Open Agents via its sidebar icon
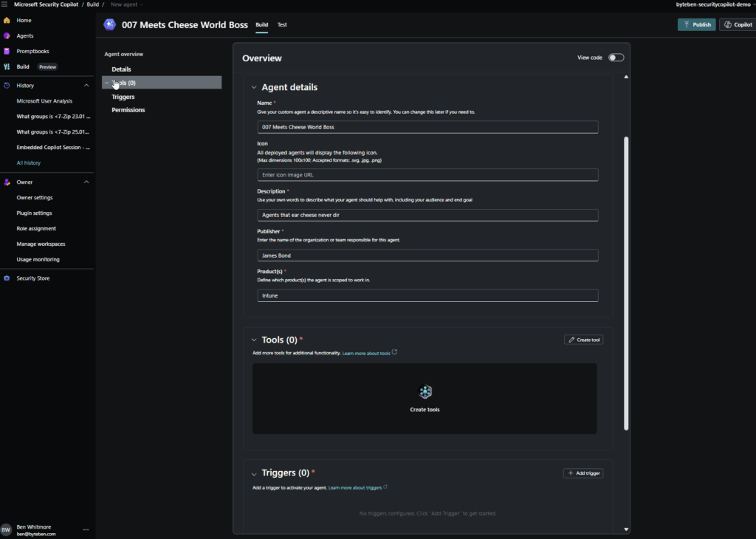Viewport: 756px width, 539px height. pyautogui.click(x=7, y=35)
